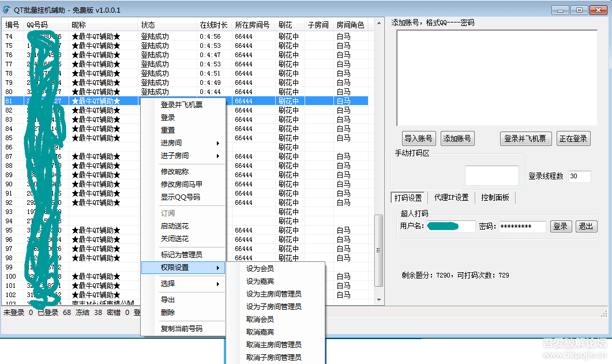Click the manual captcha input box
Viewport: 612px width, 364px height.
pyautogui.click(x=492, y=175)
